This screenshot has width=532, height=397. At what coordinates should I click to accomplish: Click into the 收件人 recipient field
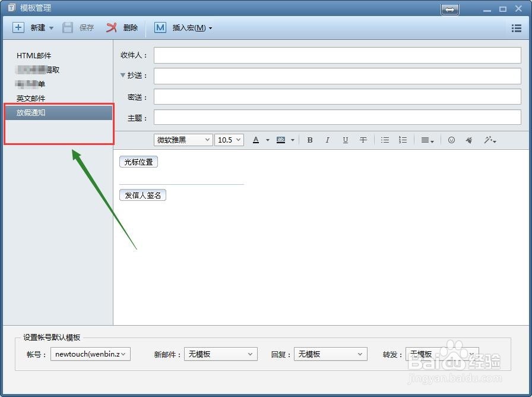[x=337, y=55]
